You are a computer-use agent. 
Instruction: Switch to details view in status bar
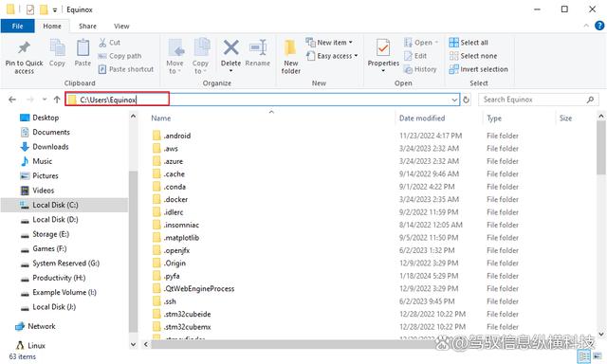click(584, 355)
